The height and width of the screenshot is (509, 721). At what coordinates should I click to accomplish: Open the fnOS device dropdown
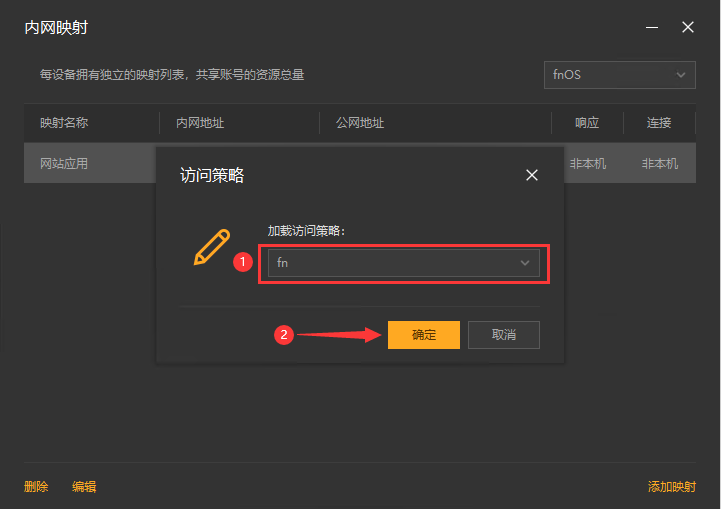(619, 75)
